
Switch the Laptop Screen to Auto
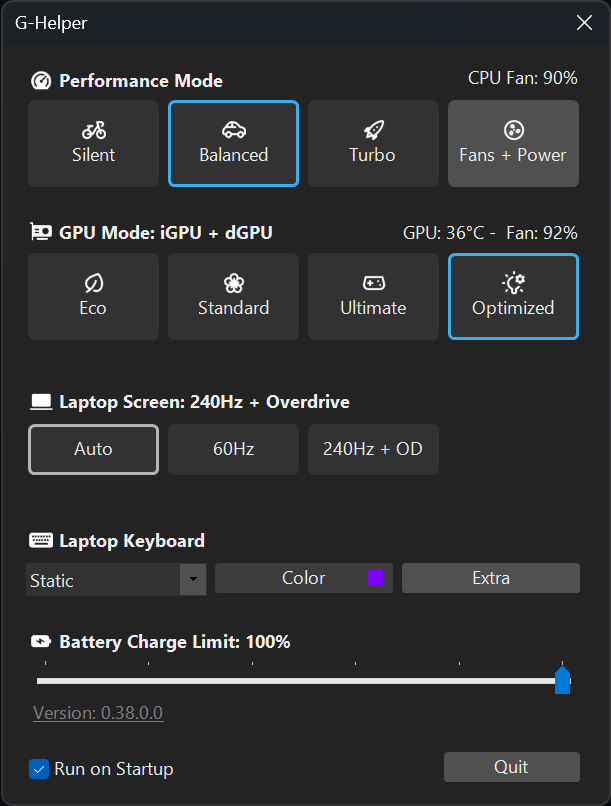click(x=93, y=449)
